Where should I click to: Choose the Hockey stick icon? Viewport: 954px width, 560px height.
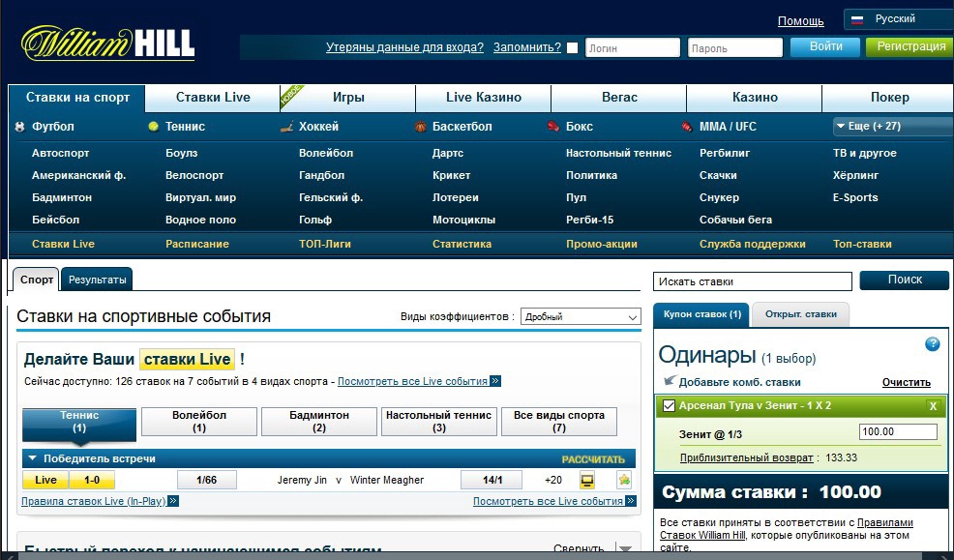coord(286,127)
